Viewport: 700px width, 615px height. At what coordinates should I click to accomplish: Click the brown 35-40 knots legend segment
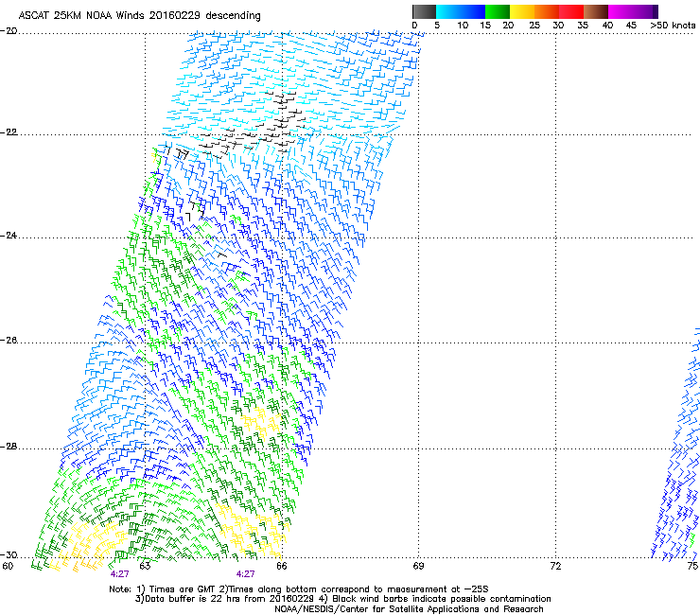coord(596,11)
